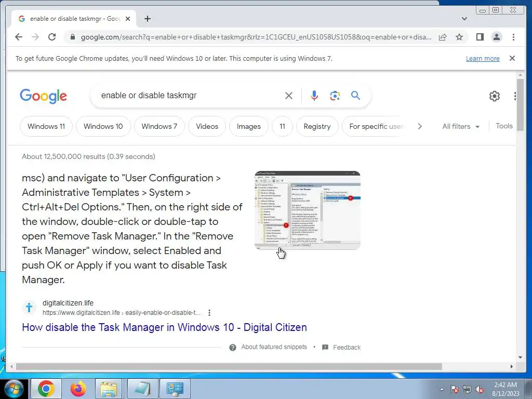The height and width of the screenshot is (399, 532).
Task: Open Windows Explorer from taskbar
Action: click(x=109, y=389)
